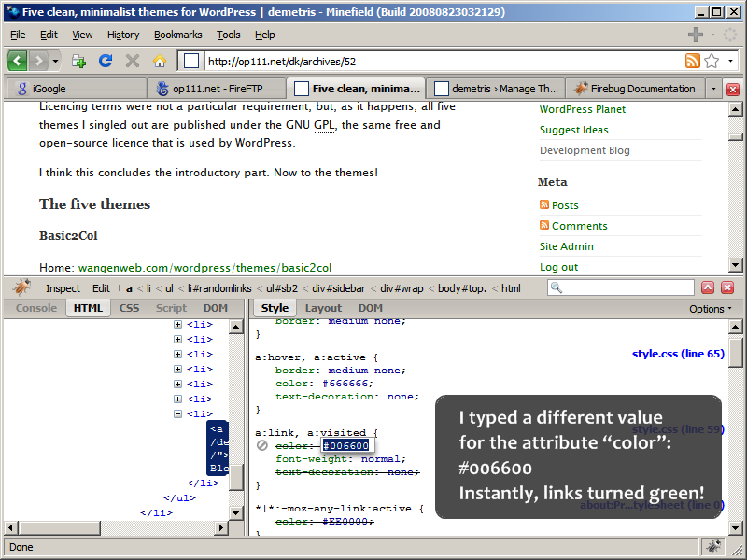Image resolution: width=747 pixels, height=560 pixels.
Task: Open the History menu
Action: (123, 35)
